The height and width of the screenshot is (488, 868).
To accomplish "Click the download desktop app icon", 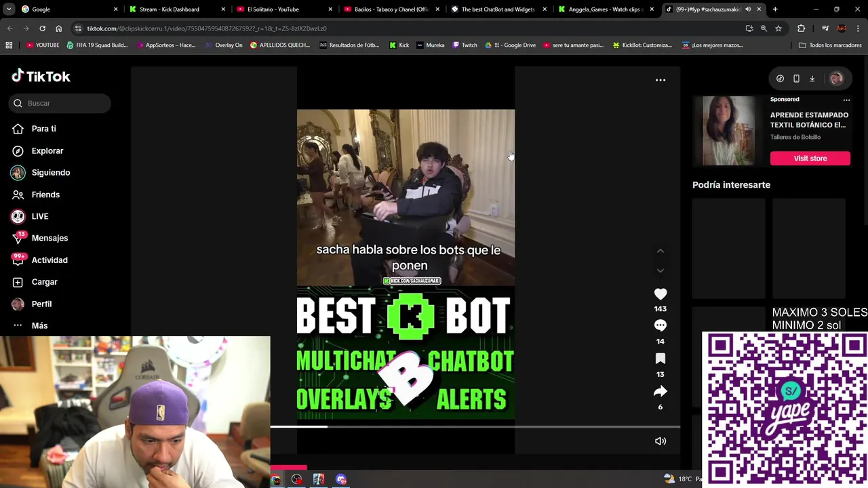I will click(812, 79).
